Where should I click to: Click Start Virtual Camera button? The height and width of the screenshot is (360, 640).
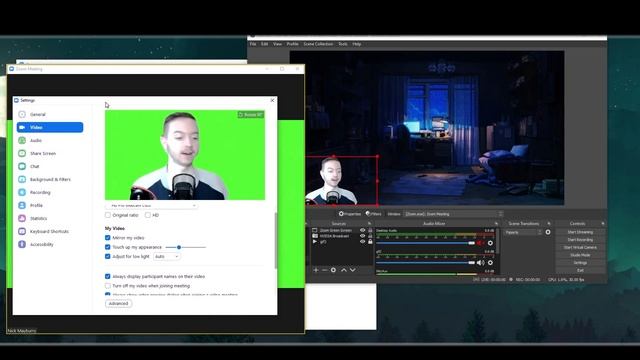point(580,247)
